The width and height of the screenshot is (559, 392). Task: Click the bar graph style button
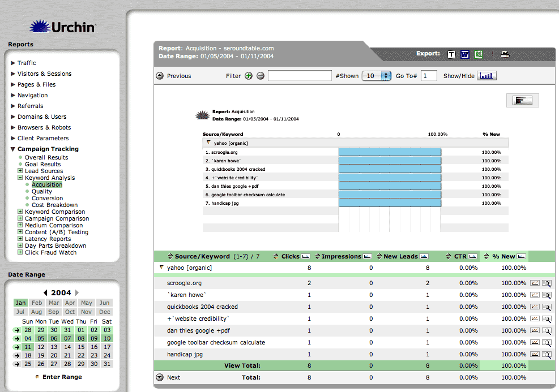pos(522,100)
